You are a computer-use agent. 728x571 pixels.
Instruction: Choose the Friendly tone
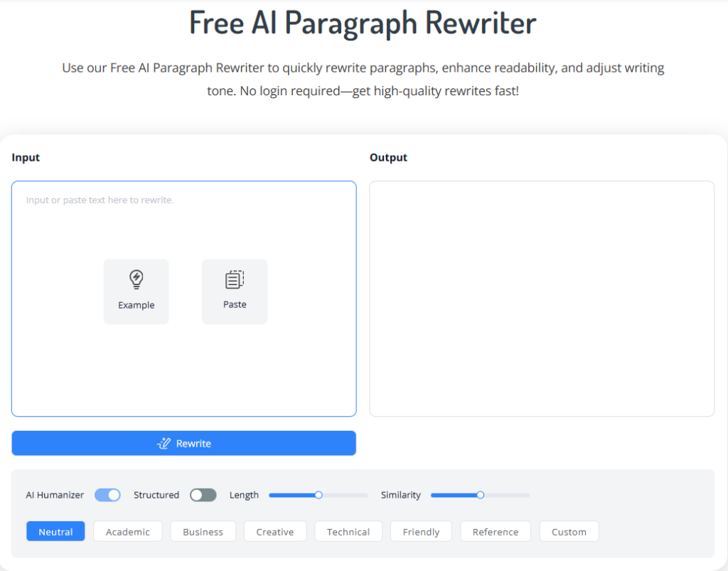(x=421, y=531)
